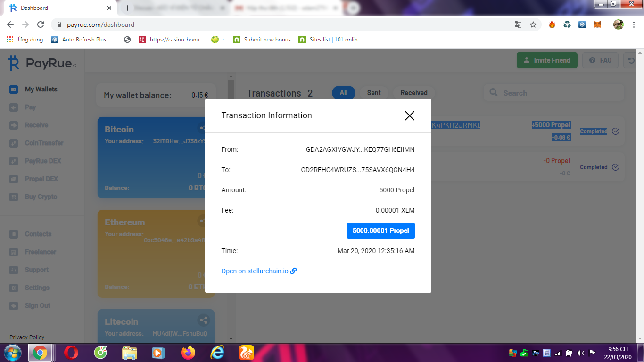Viewport: 644px width, 362px height.
Task: Click the Ethereum wallet card title
Action: click(125, 222)
